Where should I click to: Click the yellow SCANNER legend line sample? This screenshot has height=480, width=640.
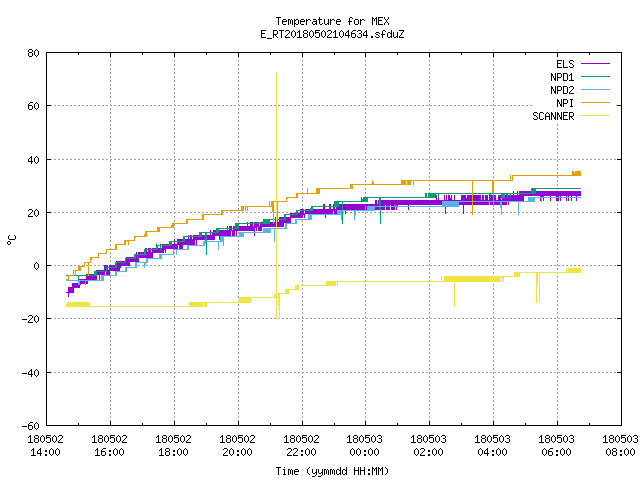595,116
